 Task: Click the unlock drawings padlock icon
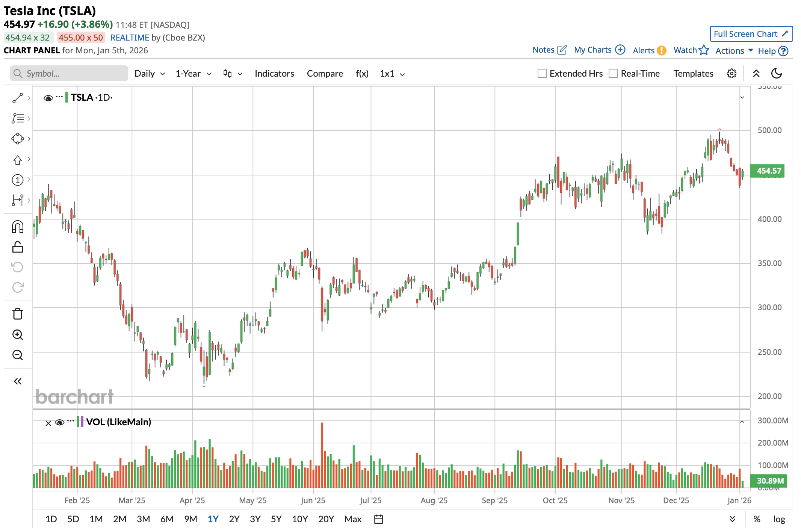pyautogui.click(x=18, y=247)
